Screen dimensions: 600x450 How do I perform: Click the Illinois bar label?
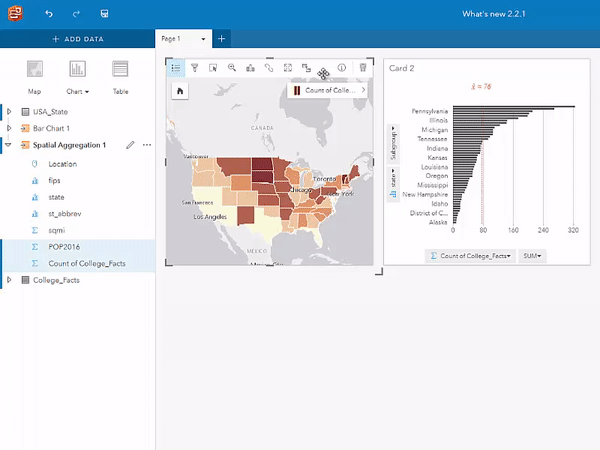tap(439, 121)
